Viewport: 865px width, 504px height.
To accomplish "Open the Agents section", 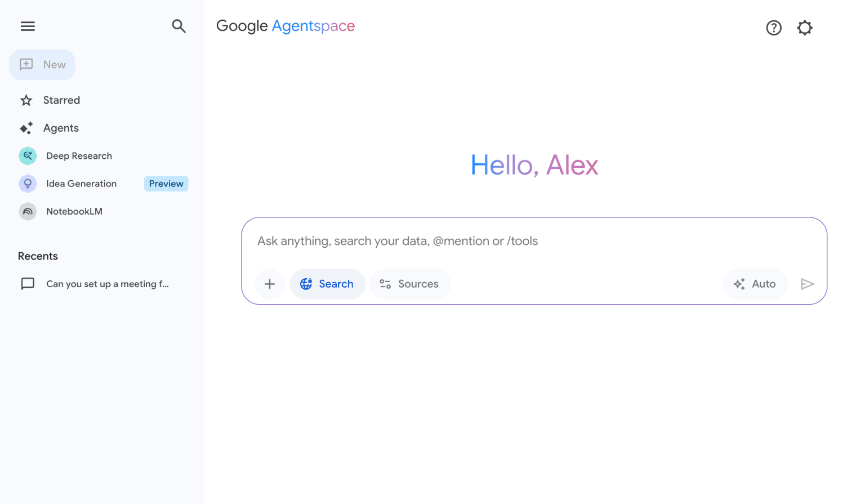I will click(61, 128).
